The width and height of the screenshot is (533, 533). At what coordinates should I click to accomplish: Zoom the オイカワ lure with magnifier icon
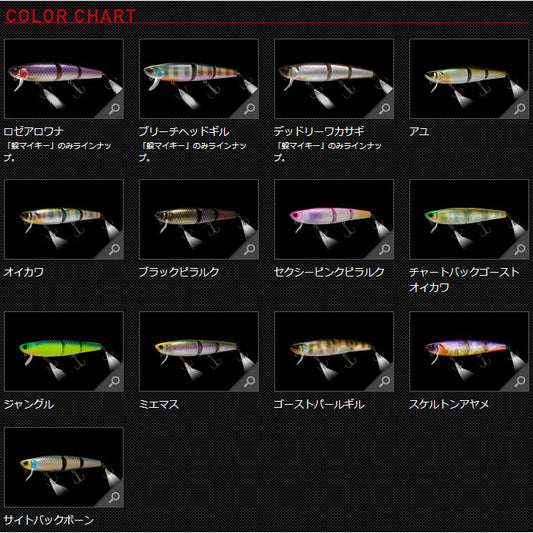(115, 250)
